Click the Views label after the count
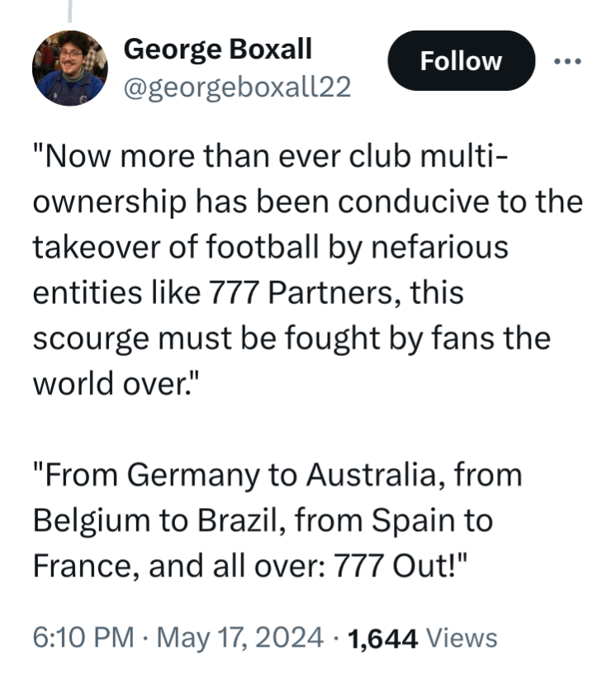 point(462,638)
